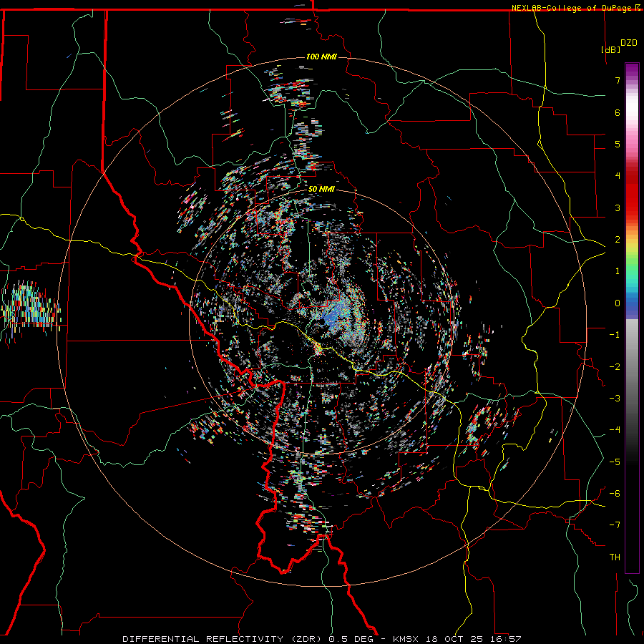Screen dimensions: 644x644
Task: Click the legend value -1
Action: 615,335
